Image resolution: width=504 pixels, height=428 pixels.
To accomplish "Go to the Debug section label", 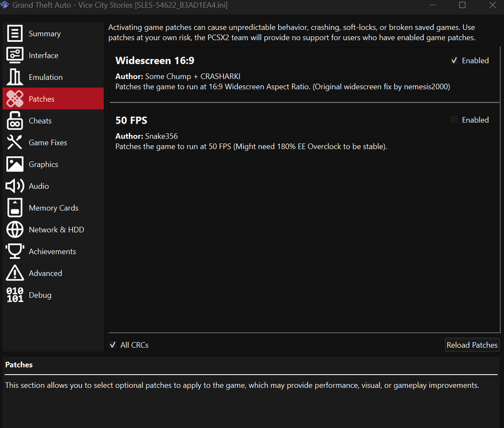I will (x=40, y=295).
